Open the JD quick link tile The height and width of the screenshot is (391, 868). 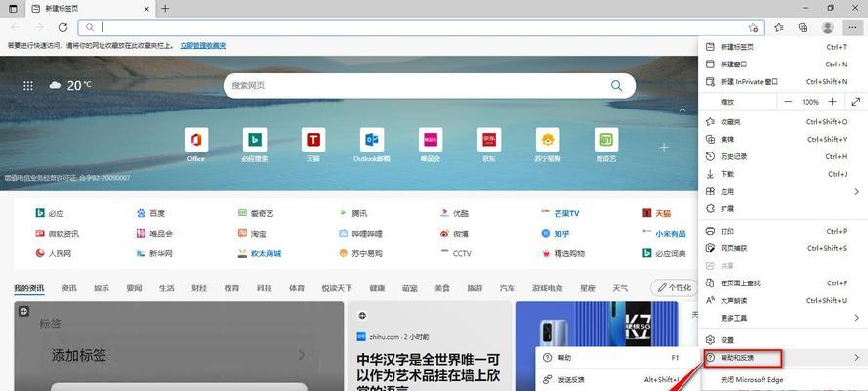[x=489, y=146]
